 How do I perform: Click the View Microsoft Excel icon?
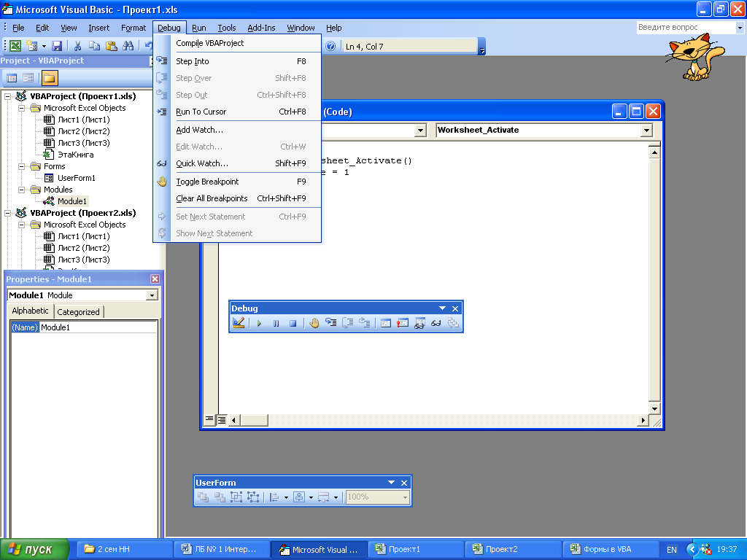click(15, 46)
